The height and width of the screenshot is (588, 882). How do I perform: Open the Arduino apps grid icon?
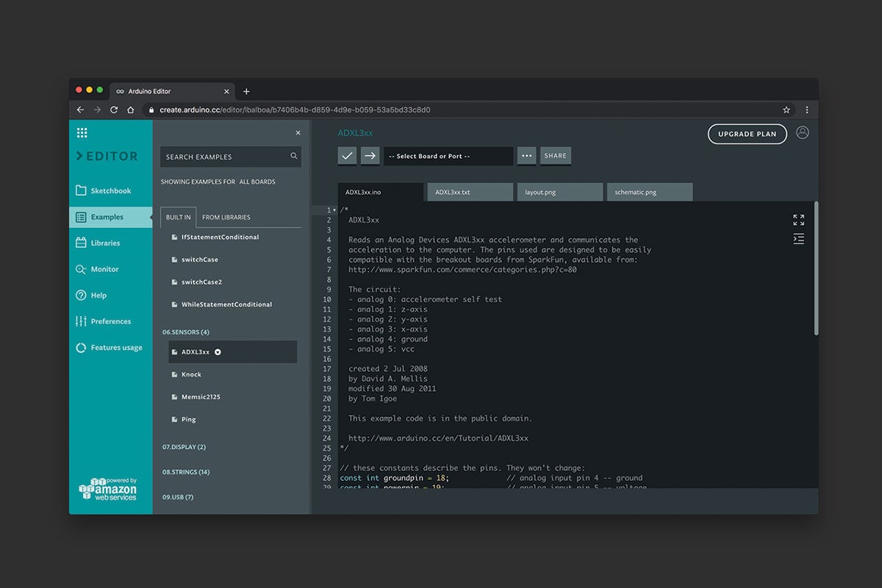coord(82,133)
